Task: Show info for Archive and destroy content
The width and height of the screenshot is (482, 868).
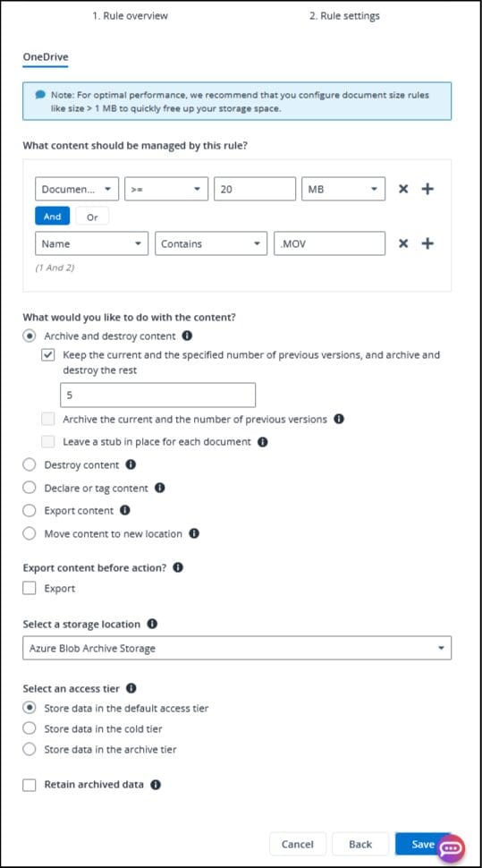Action: tap(187, 336)
